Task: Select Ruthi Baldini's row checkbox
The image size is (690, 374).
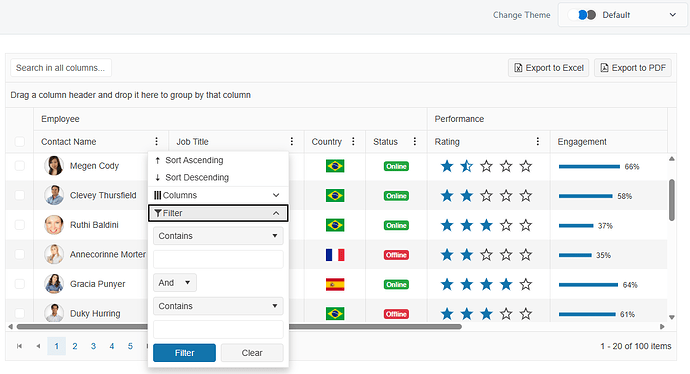Action: [x=19, y=224]
